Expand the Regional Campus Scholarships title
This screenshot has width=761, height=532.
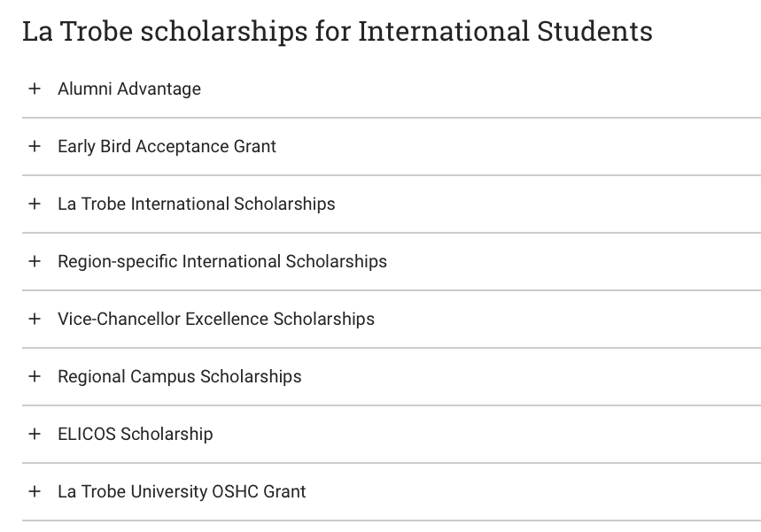click(x=179, y=376)
